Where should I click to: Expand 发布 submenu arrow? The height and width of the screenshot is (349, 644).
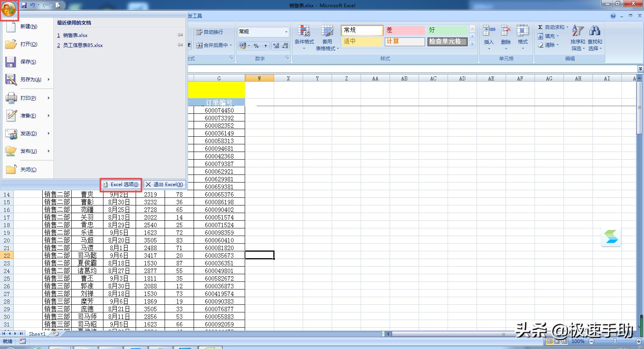click(x=48, y=151)
